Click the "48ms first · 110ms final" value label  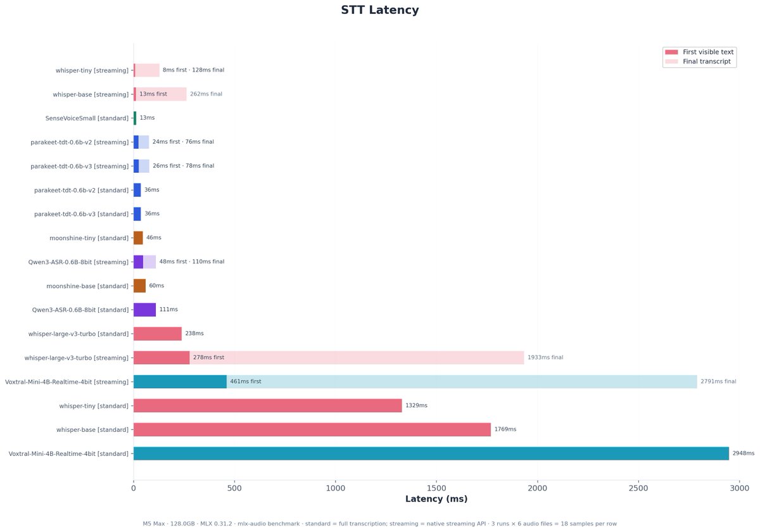[192, 262]
